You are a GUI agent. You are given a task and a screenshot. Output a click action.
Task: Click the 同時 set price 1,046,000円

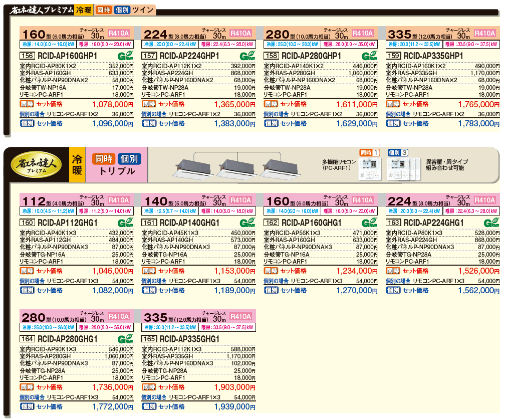(113, 271)
